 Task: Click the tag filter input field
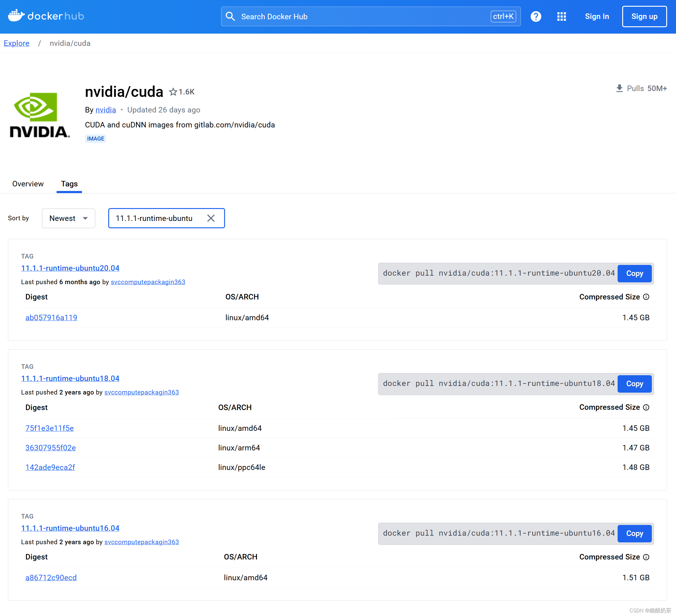pyautogui.click(x=166, y=218)
